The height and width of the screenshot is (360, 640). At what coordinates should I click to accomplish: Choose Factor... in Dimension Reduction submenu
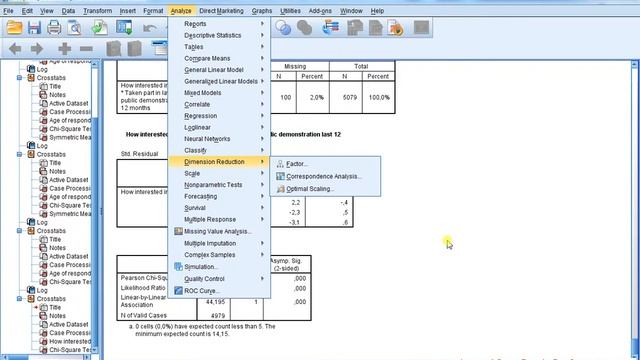[325, 164]
